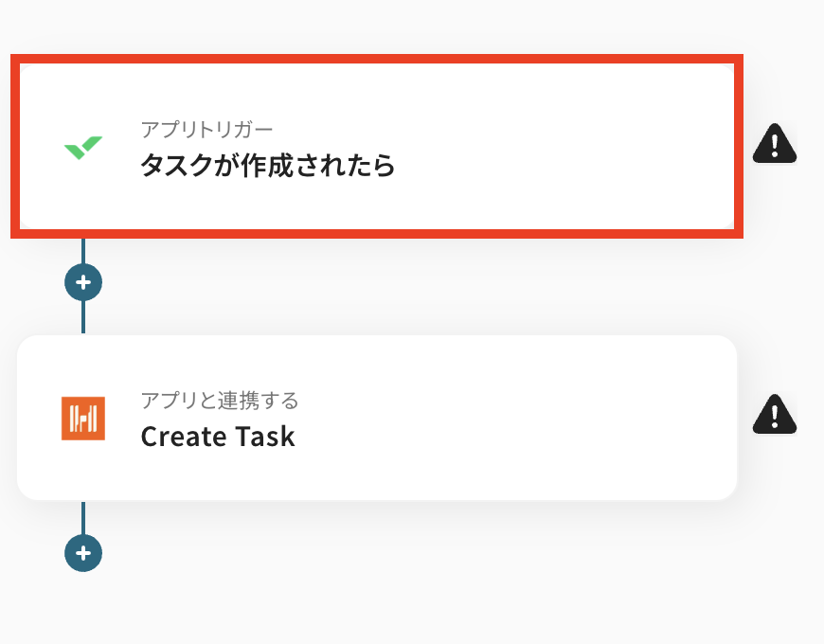The image size is (824, 644).
Task: Click the orange app icon on Create Task
Action: coord(82,418)
